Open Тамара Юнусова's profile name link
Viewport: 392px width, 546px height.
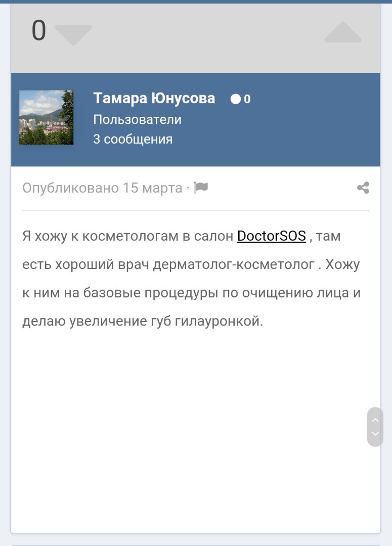click(x=154, y=98)
